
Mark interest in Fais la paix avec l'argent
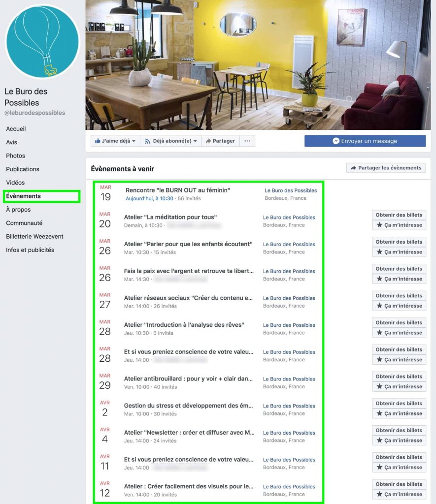pos(399,279)
